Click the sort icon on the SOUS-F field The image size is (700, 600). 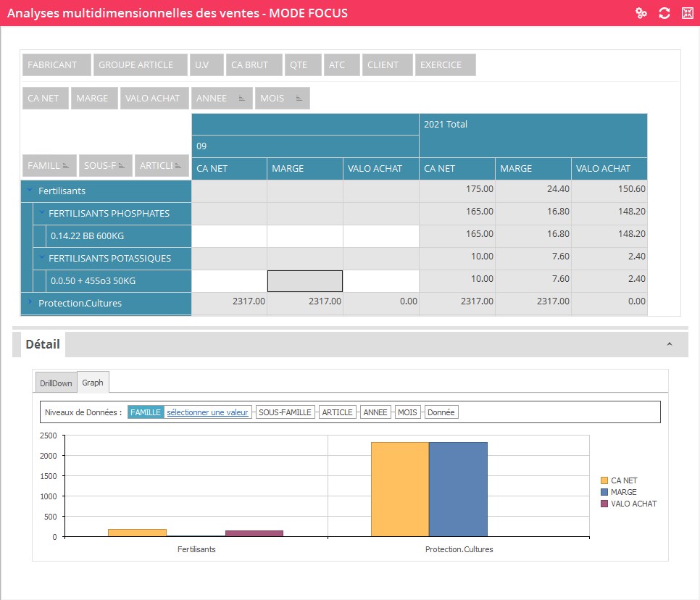[122, 166]
